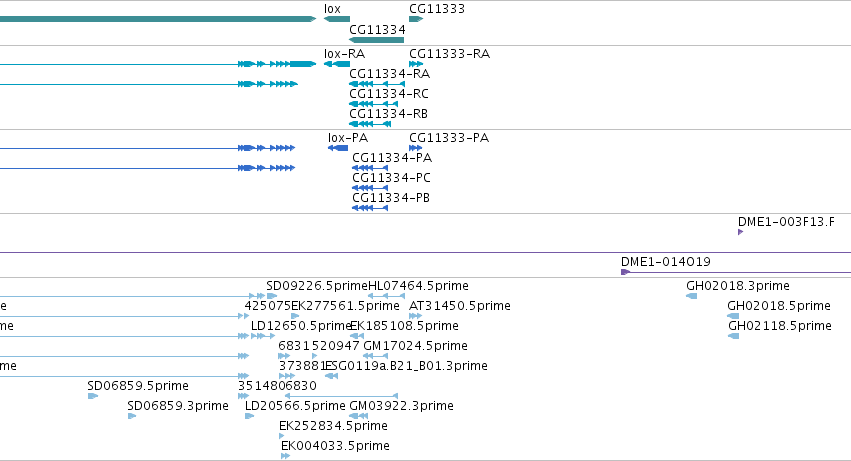This screenshot has height=461, width=851.
Task: Click the DME1-014019 purple start glyph
Action: coord(625,272)
